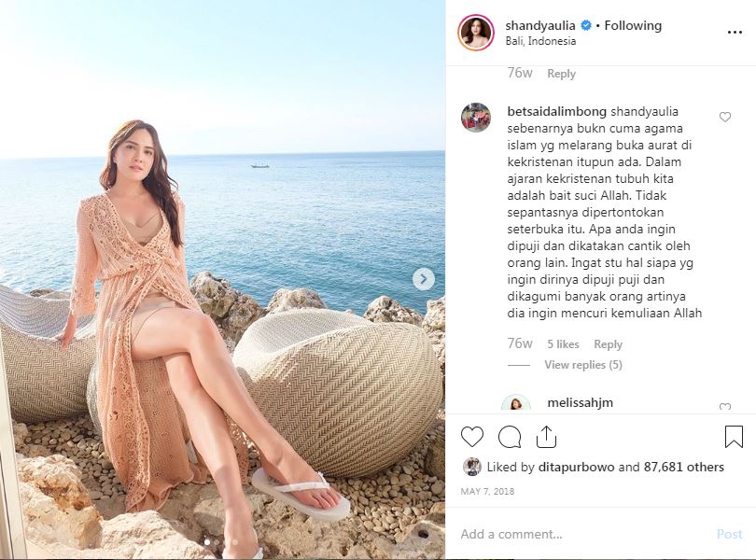The height and width of the screenshot is (560, 756).
Task: Open the shandyaulia username link
Action: pyautogui.click(x=542, y=25)
